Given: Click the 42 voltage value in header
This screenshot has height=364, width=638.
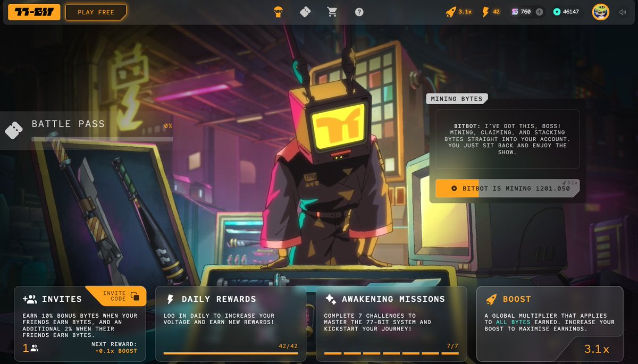Looking at the screenshot, I should pyautogui.click(x=496, y=12).
